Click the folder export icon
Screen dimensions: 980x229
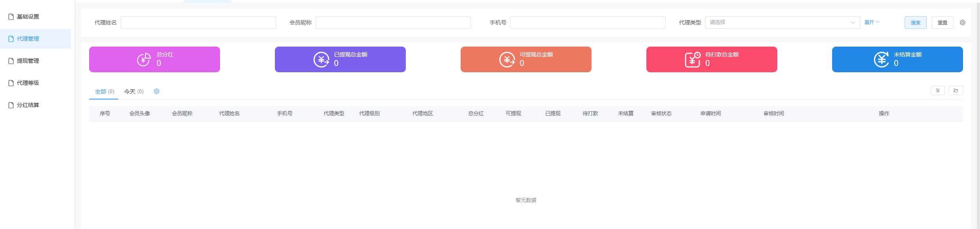coord(956,90)
